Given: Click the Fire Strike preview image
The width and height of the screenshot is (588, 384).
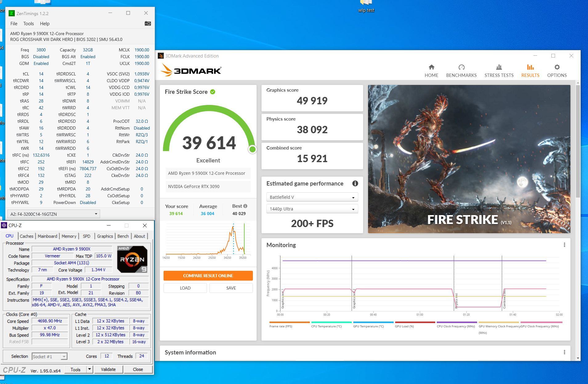Looking at the screenshot, I should (469, 159).
